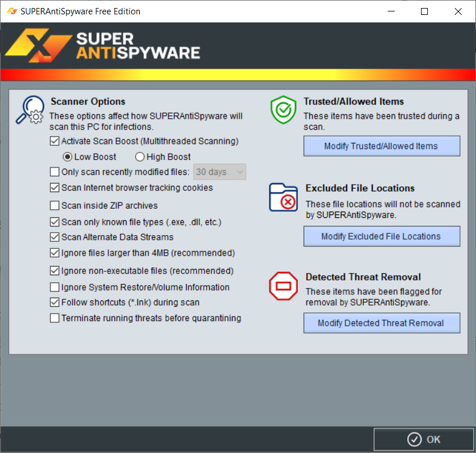Click the SUPERAntiSpyware Free Edition title text
Screen dimensions: 476x453
click(80, 11)
